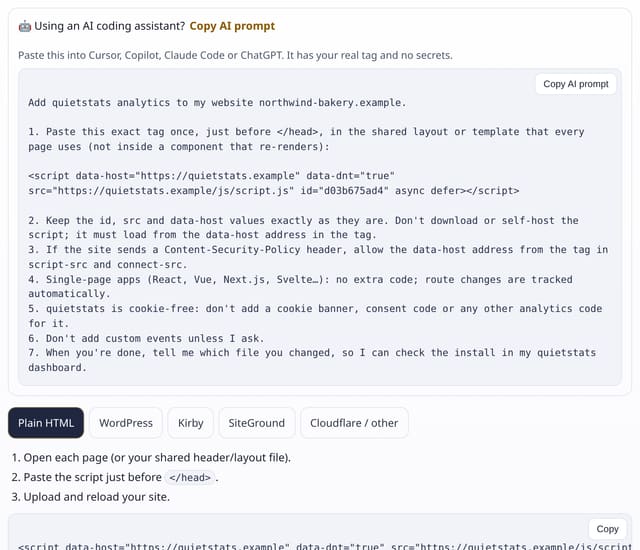The image size is (640, 550).
Task: Click step '5. quietstats is cookie-free' line
Action: click(x=315, y=309)
